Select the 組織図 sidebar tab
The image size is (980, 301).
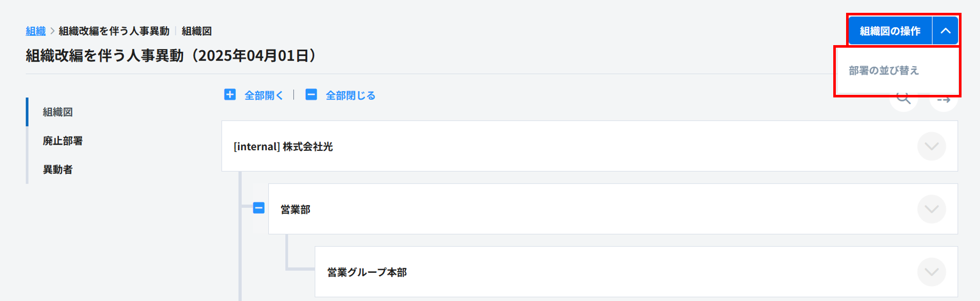(x=57, y=112)
